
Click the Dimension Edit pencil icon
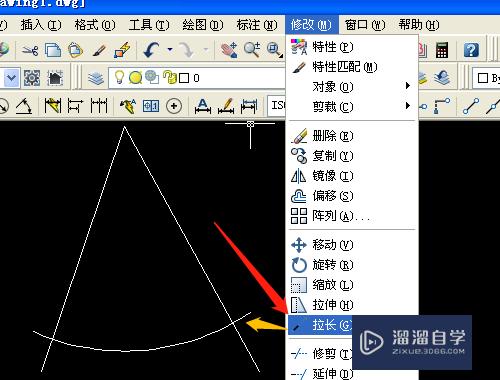226,106
